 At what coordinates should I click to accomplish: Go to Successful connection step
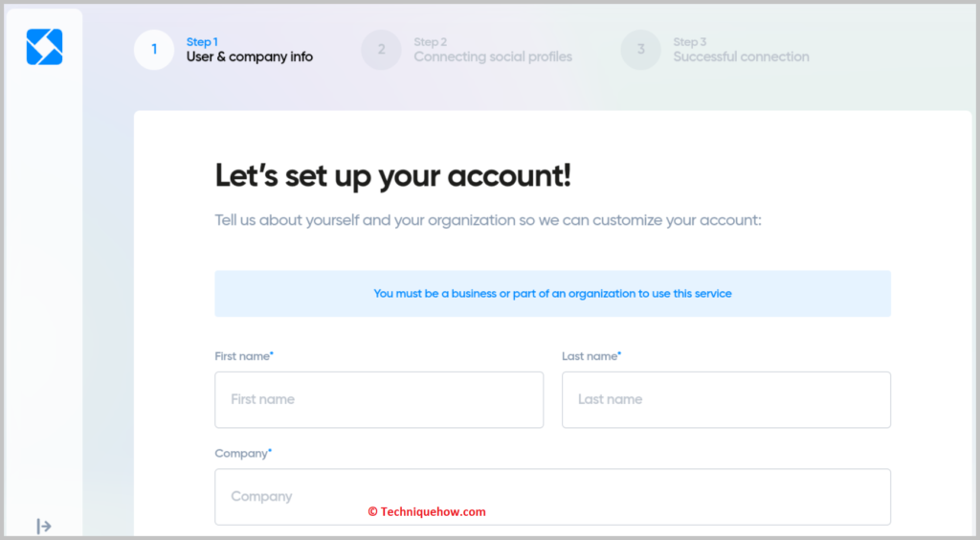[x=741, y=56]
